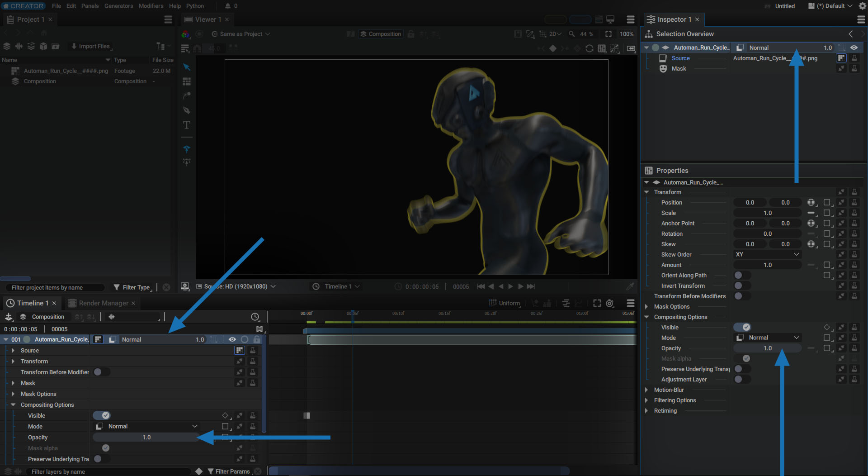Open Project panel hamburger menu

[x=168, y=19]
